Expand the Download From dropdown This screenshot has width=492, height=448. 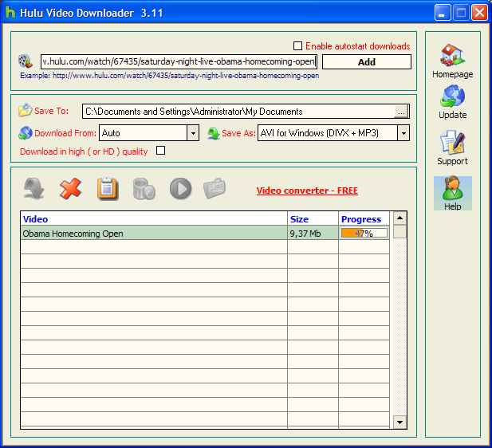[193, 133]
